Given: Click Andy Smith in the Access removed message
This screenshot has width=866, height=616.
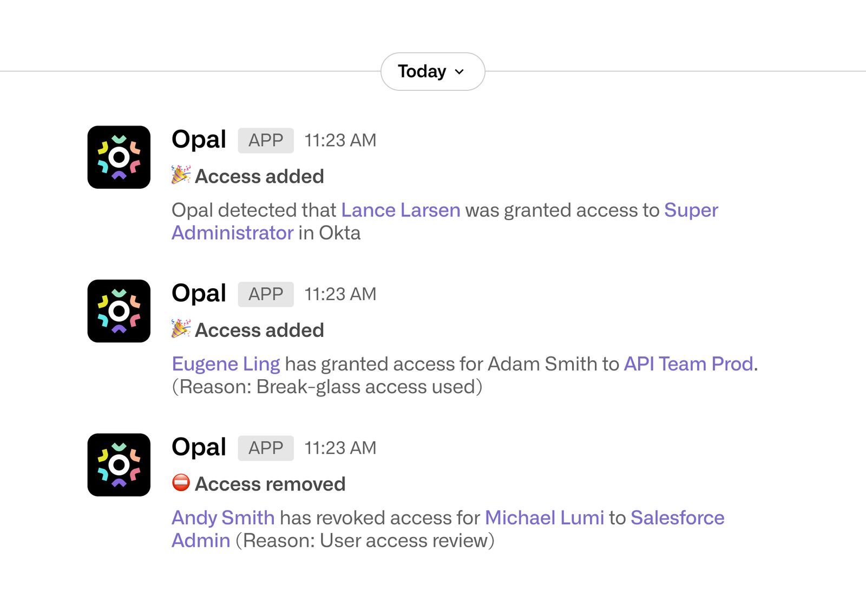Looking at the screenshot, I should click(223, 518).
